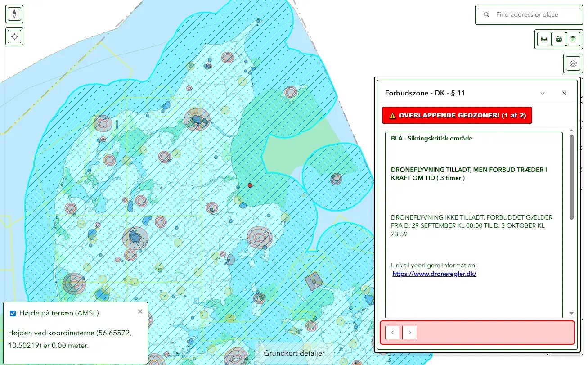Click the delete measurements trash icon
The height and width of the screenshot is (365, 588).
point(573,39)
